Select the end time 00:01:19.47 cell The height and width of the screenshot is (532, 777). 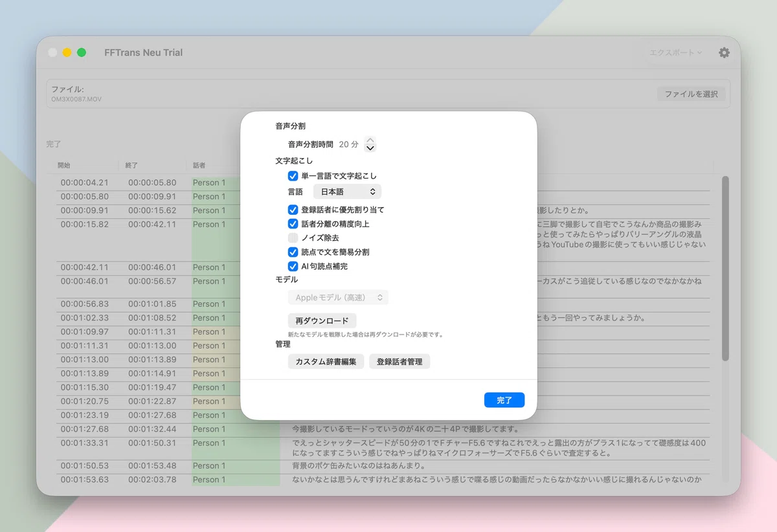tap(152, 388)
